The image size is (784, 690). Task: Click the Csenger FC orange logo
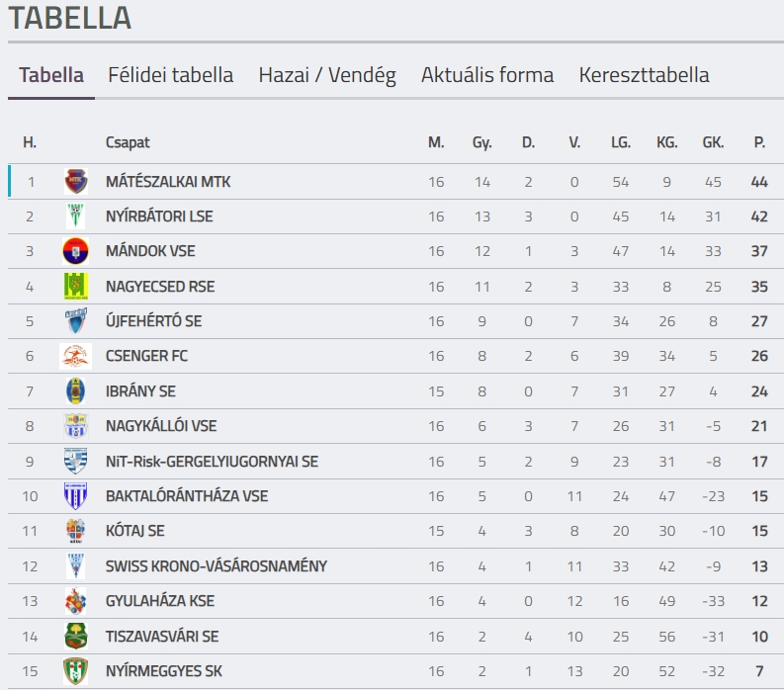(x=76, y=356)
